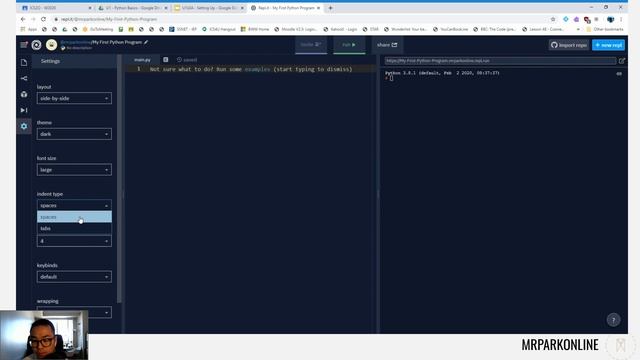Image resolution: width=640 pixels, height=360 pixels.
Task: Click the icon beside the main.py tab
Action: [166, 60]
